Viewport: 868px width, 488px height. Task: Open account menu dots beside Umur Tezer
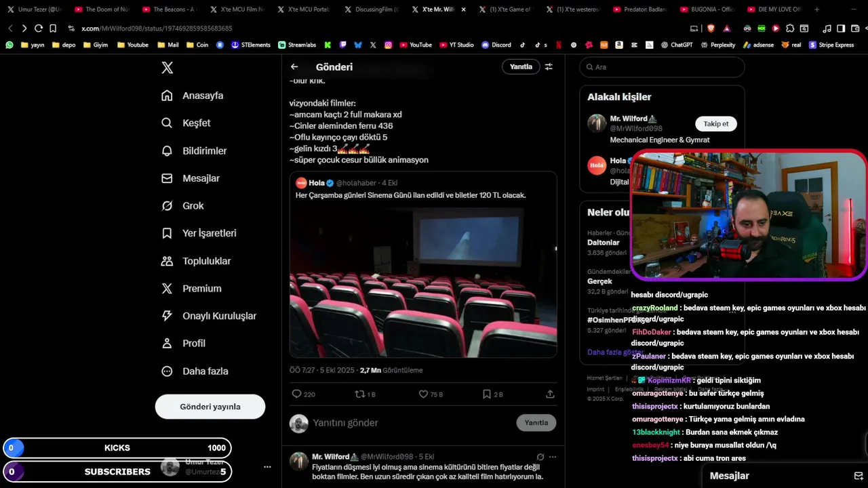(267, 467)
